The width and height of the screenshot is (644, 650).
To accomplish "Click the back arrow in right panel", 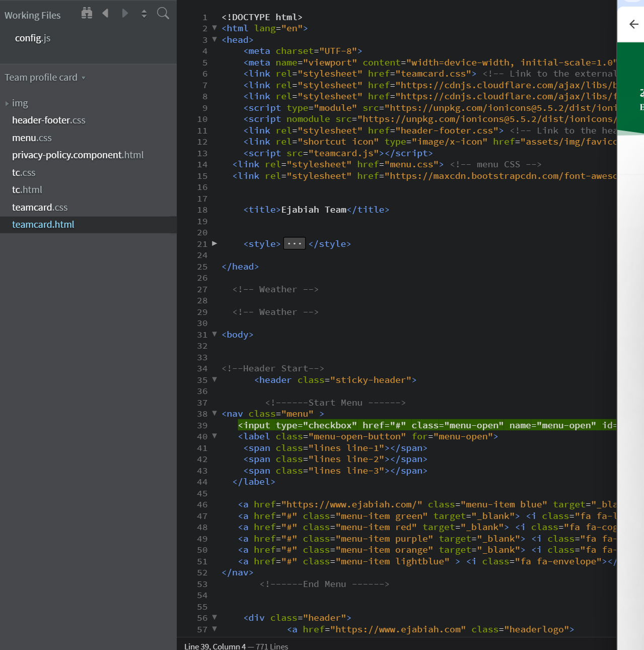I will [x=633, y=24].
